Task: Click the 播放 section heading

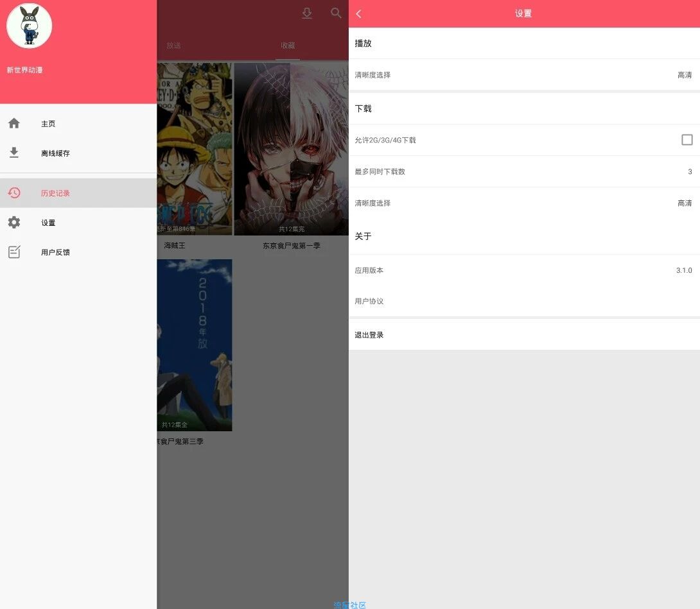Action: coord(363,43)
